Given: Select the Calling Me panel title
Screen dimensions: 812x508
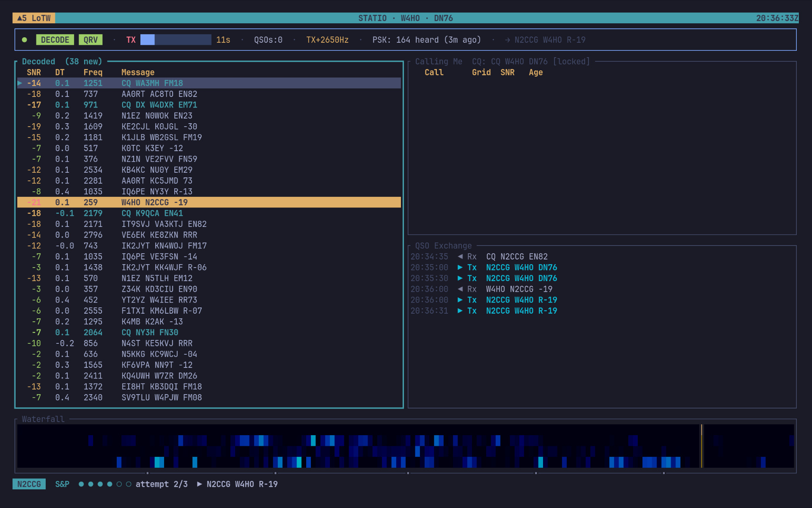Looking at the screenshot, I should click(x=439, y=61).
